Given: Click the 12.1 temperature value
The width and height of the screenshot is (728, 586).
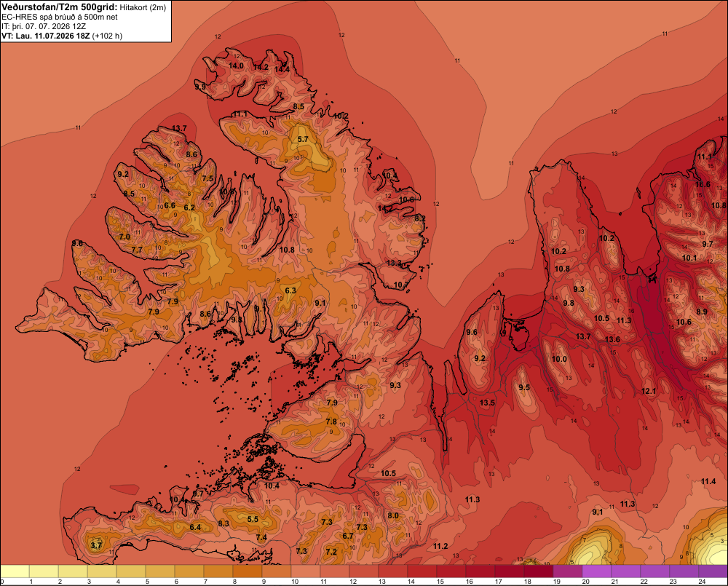Looking at the screenshot, I should [649, 391].
